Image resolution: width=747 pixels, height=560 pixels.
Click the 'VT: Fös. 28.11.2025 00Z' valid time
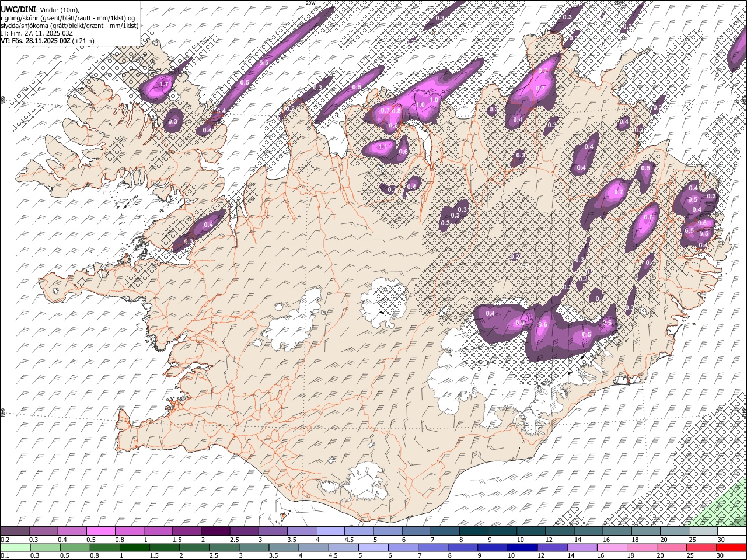pos(36,41)
